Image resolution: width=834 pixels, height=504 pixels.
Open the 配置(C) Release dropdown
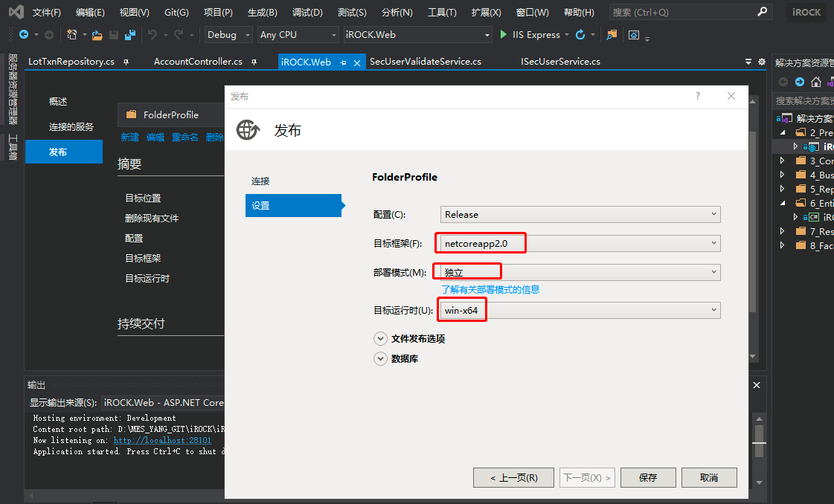tap(580, 214)
